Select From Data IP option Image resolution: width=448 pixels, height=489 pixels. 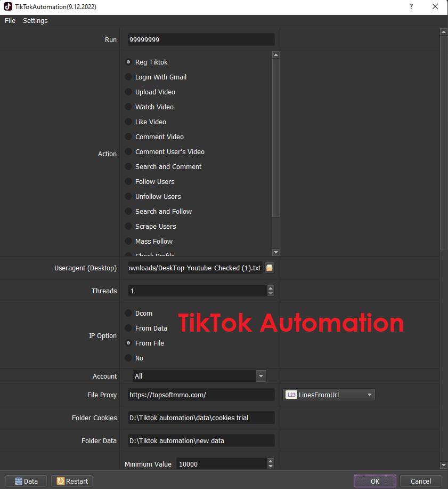[146, 328]
